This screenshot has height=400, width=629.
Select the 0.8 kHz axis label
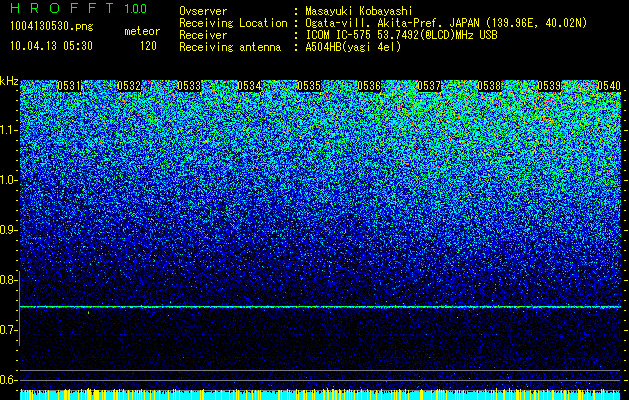8,280
